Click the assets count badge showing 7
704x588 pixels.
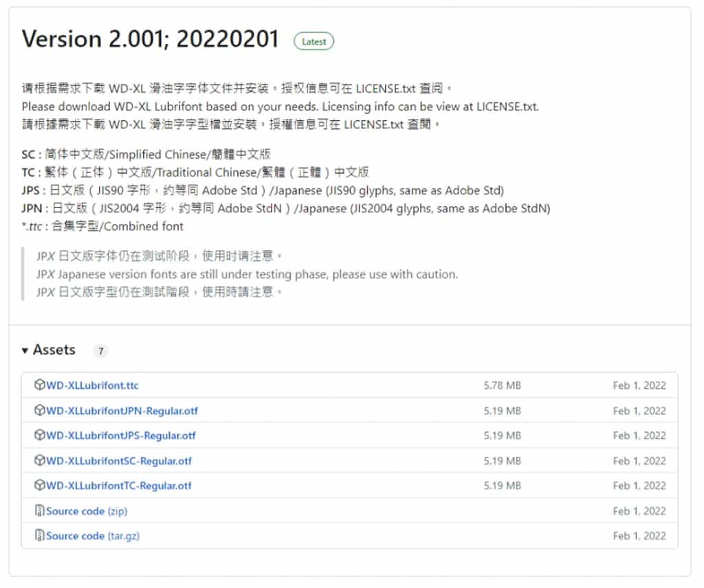(101, 351)
